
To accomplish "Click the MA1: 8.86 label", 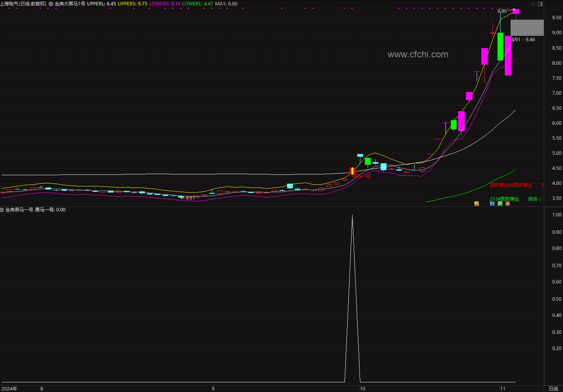I will point(226,4).
